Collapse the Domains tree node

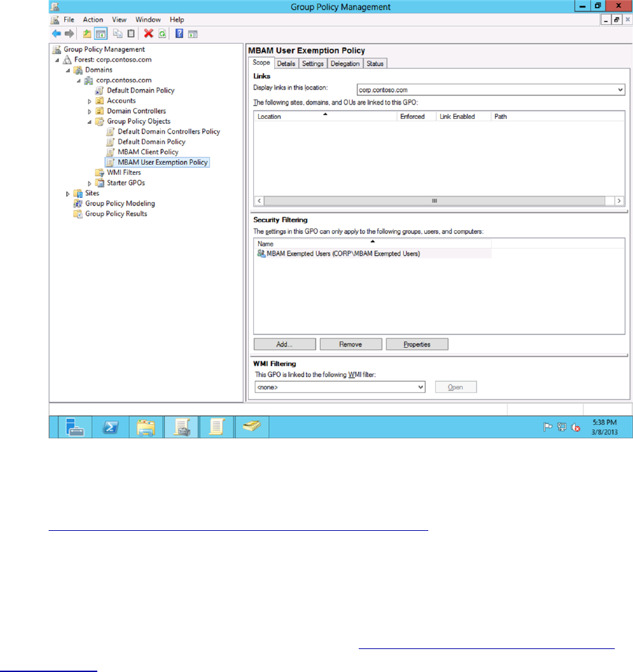pos(68,70)
